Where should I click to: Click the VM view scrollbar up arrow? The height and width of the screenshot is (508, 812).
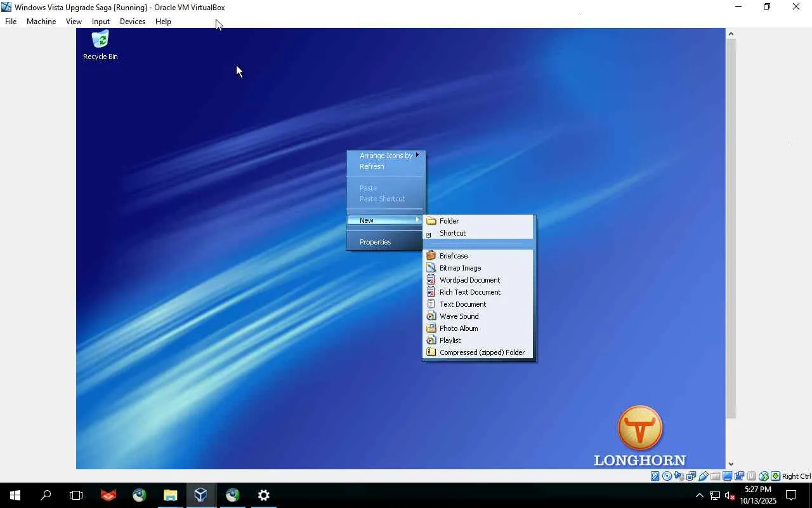pos(731,34)
